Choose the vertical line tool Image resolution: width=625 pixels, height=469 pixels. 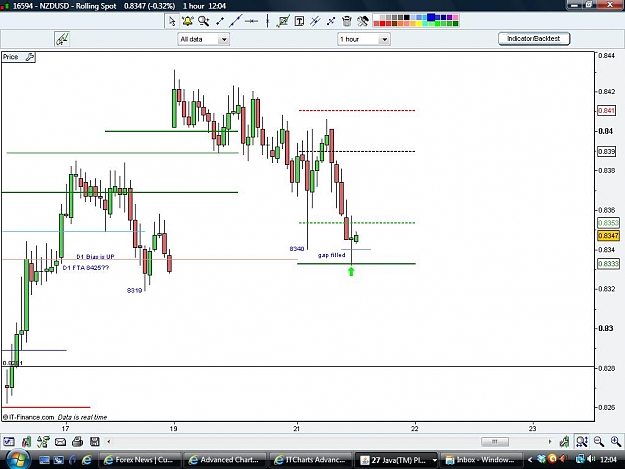click(x=267, y=21)
